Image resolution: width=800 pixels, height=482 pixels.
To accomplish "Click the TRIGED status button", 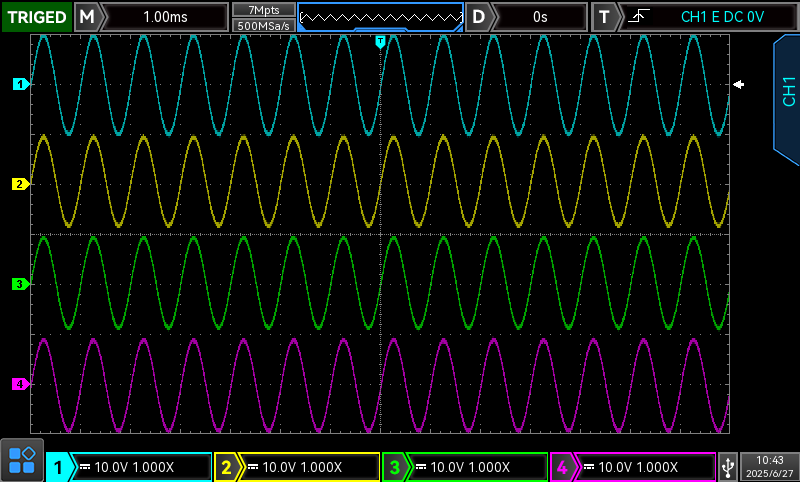I will [36, 17].
